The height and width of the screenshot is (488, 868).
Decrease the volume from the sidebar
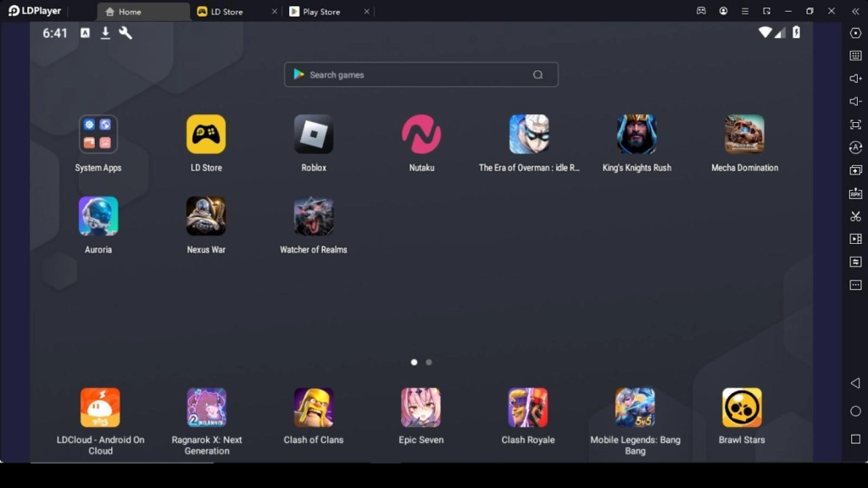[855, 102]
